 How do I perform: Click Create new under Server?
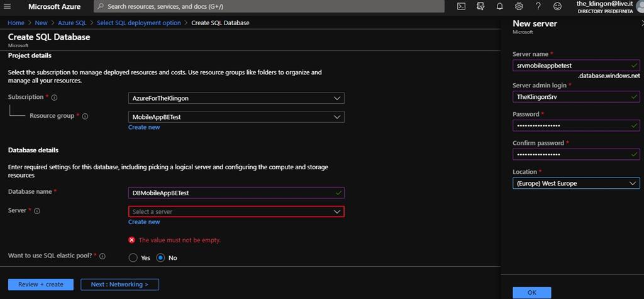(x=144, y=222)
